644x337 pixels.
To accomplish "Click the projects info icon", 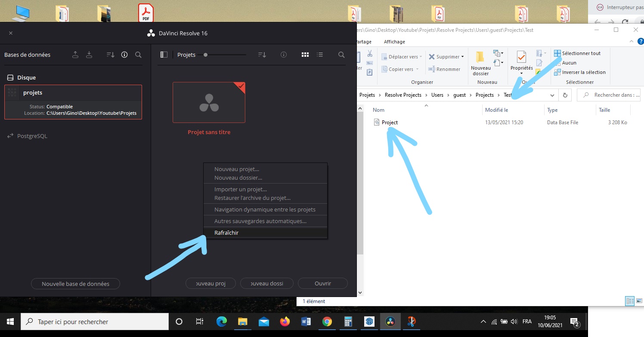I will tap(284, 55).
